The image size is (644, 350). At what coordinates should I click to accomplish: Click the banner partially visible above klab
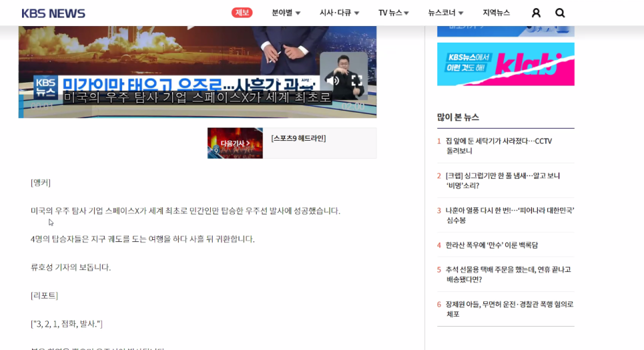click(505, 31)
